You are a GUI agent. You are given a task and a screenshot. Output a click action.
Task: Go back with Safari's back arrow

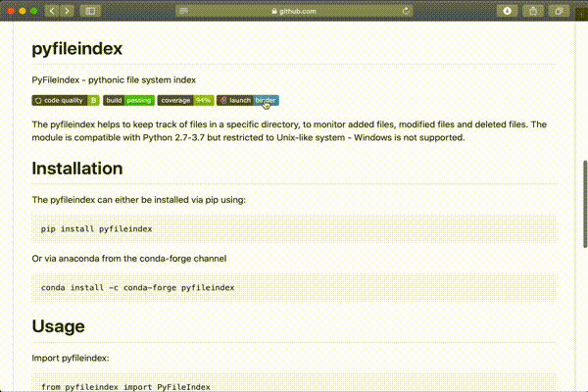click(52, 11)
